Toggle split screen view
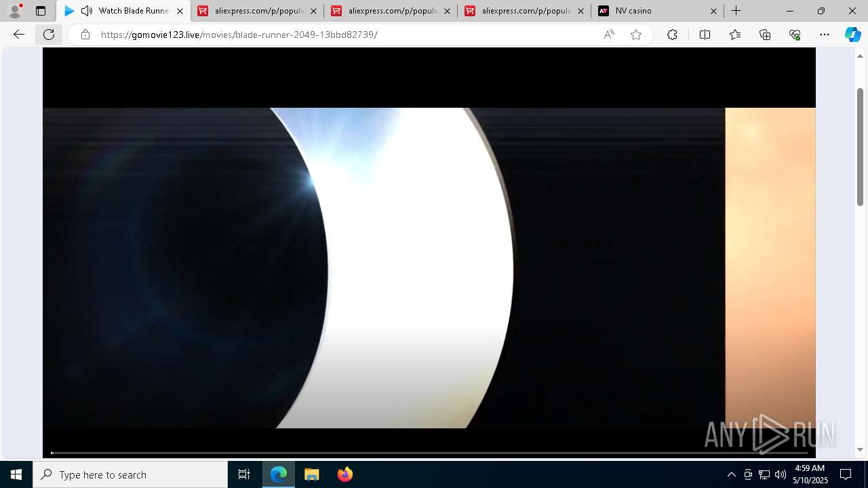 click(705, 35)
